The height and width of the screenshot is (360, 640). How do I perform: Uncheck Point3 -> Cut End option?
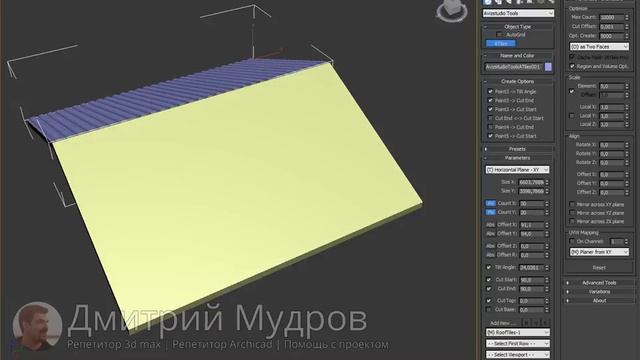[x=490, y=100]
